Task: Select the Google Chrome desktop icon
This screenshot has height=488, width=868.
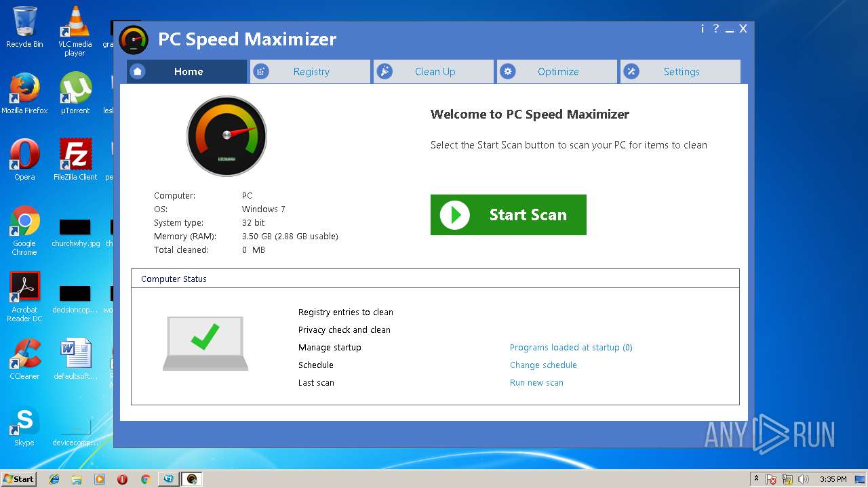Action: pos(24,230)
